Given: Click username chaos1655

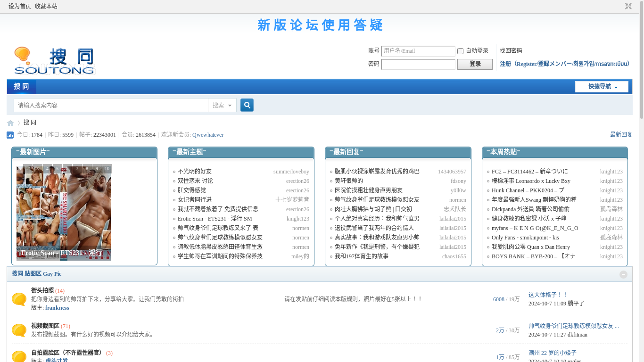Looking at the screenshot, I should tap(454, 256).
